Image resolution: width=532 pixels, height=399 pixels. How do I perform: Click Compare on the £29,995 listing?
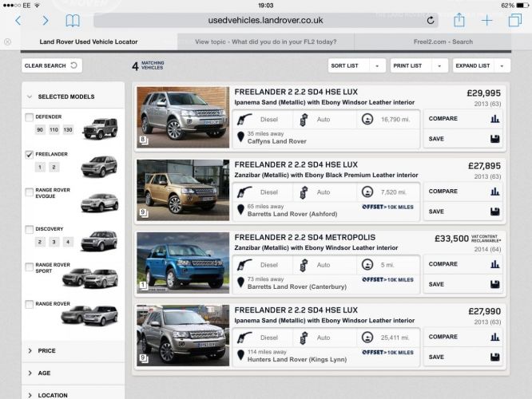tap(463, 119)
